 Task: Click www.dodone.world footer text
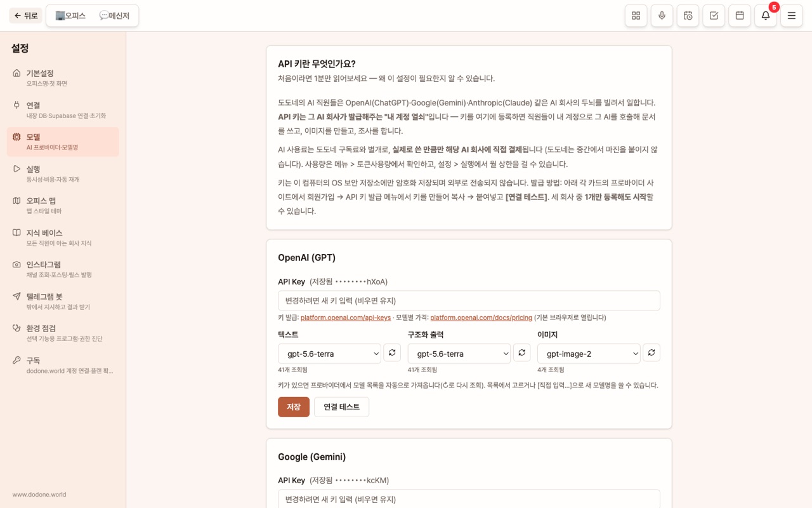[39, 495]
